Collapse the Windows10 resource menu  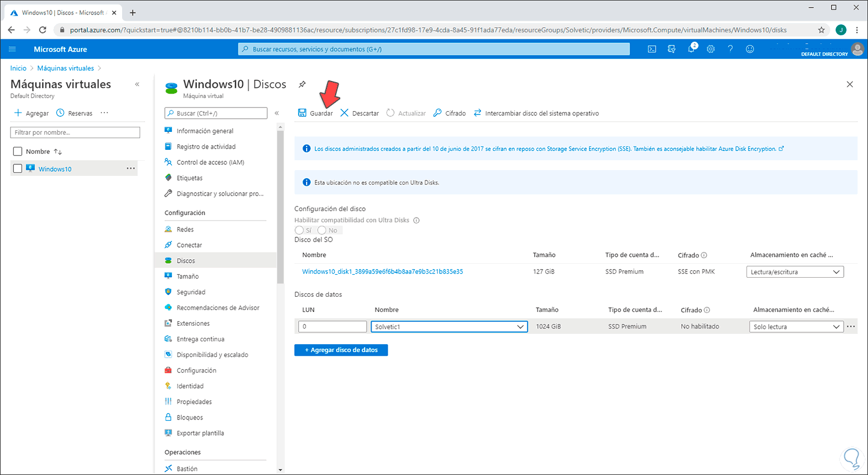(277, 113)
